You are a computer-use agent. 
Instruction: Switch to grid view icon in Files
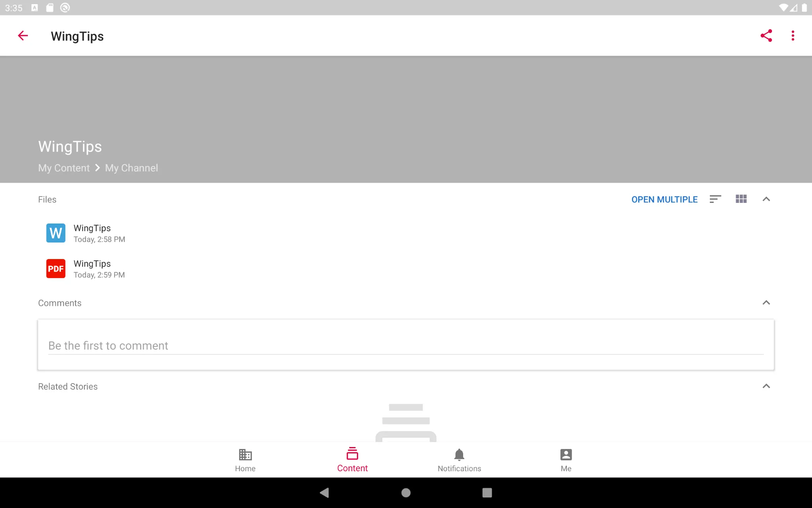[x=741, y=199]
